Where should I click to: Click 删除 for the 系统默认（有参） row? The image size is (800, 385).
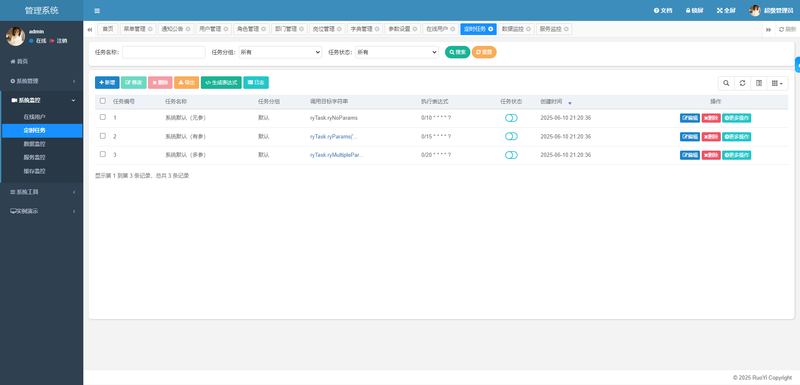[x=711, y=137]
